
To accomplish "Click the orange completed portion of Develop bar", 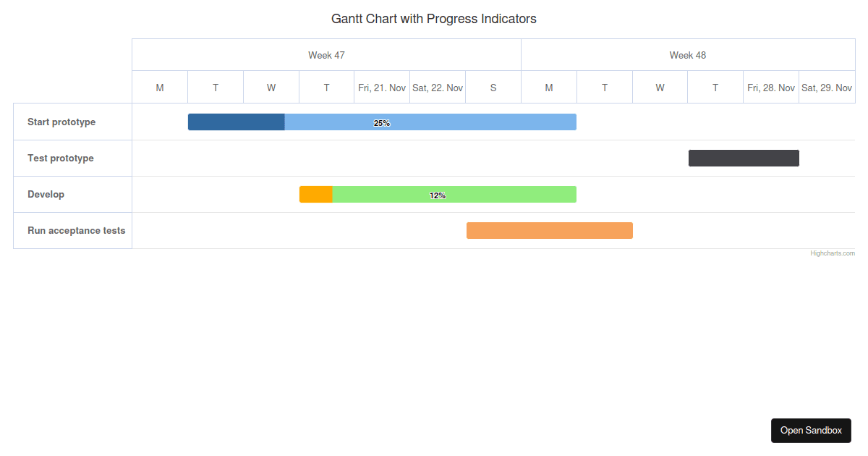I will tap(315, 194).
